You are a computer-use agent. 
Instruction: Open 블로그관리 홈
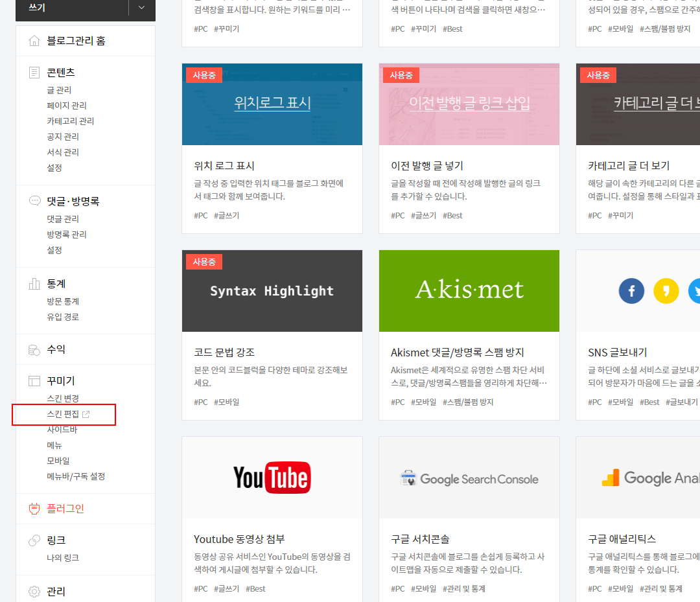pyautogui.click(x=76, y=41)
